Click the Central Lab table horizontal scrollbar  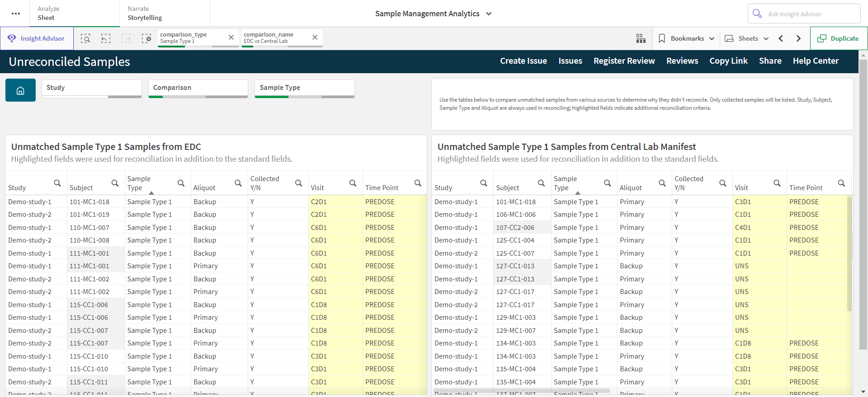(522, 391)
